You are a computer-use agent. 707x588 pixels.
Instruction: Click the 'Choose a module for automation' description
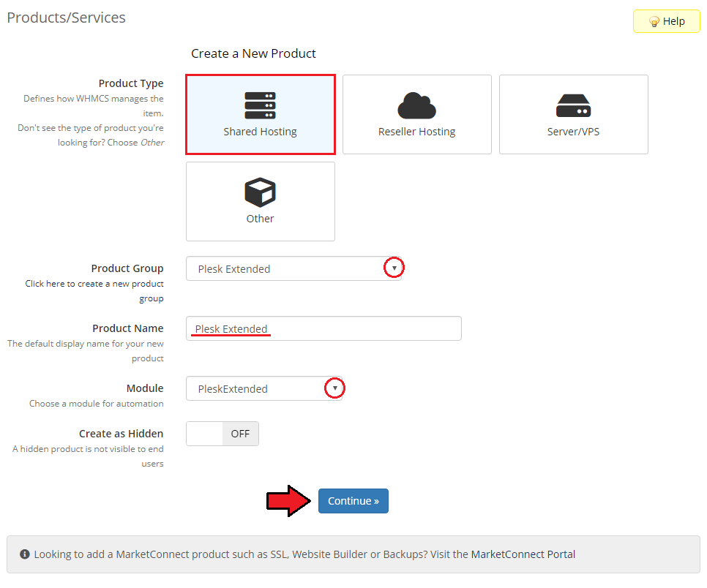(97, 404)
